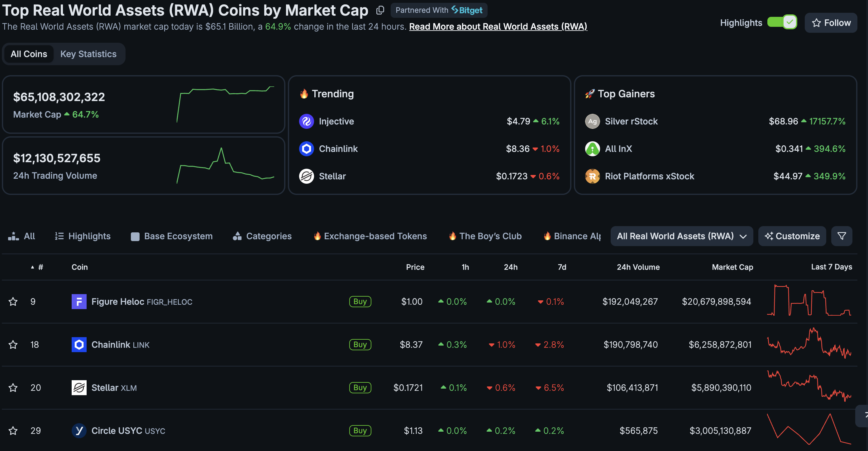Buy Circle USYC
The height and width of the screenshot is (451, 868).
pos(360,431)
